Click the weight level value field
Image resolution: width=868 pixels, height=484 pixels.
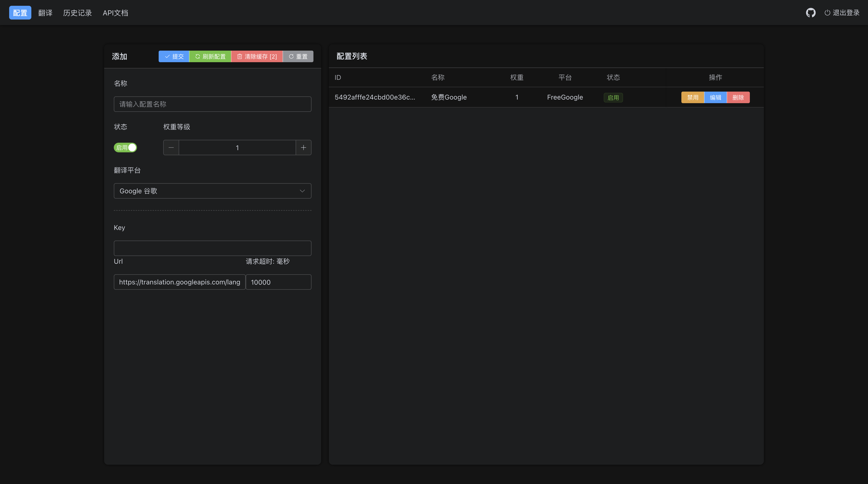pos(237,148)
